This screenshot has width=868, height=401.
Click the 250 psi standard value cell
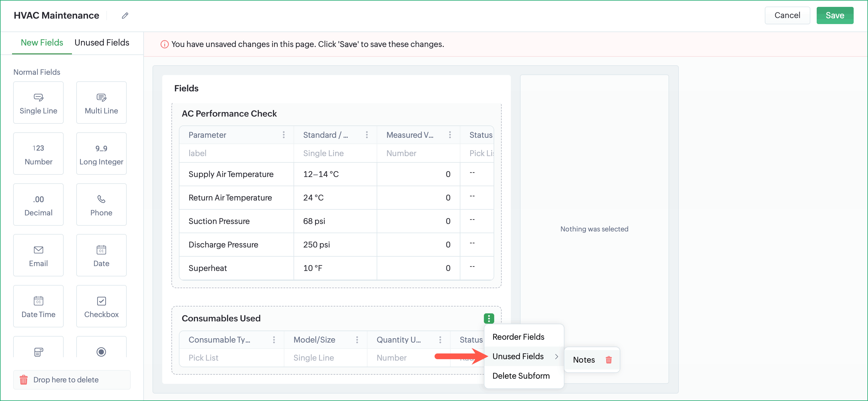335,245
